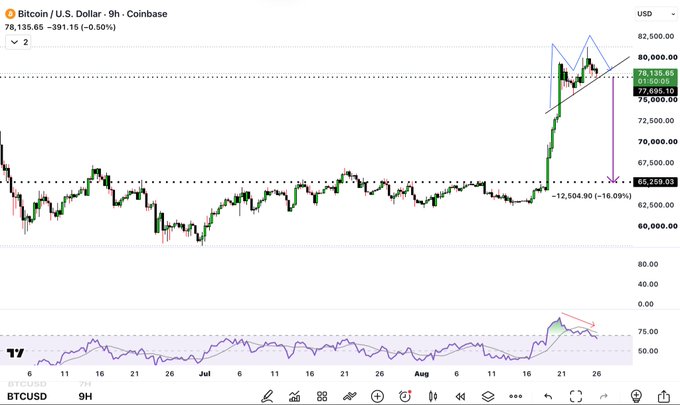Tap the orange Bitcoin logo icon

coord(10,14)
